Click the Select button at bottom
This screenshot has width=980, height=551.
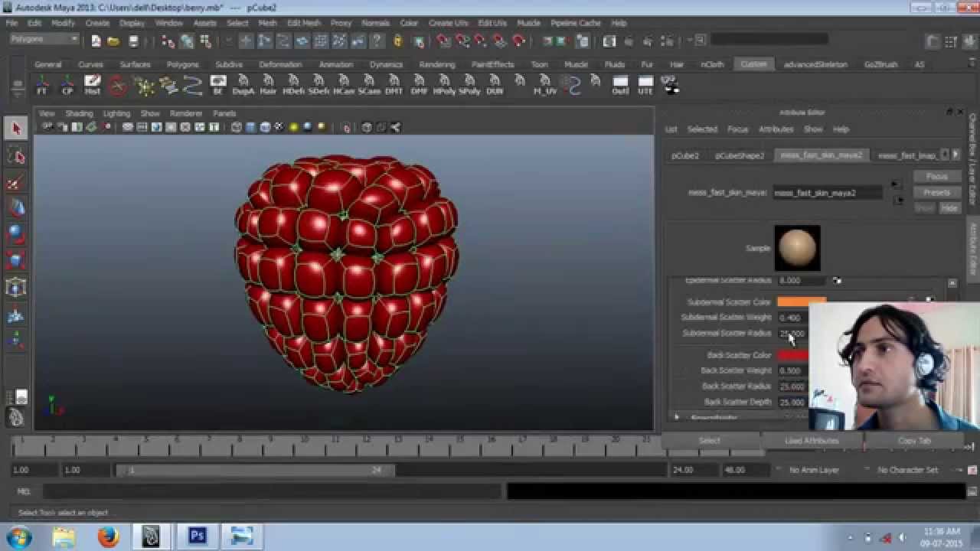click(710, 441)
